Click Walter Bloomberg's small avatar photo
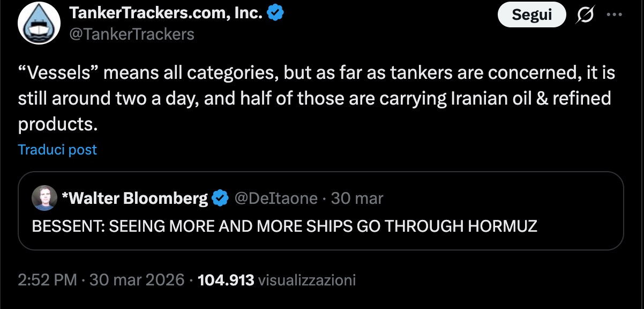Image resolution: width=644 pixels, height=309 pixels. pos(44,198)
